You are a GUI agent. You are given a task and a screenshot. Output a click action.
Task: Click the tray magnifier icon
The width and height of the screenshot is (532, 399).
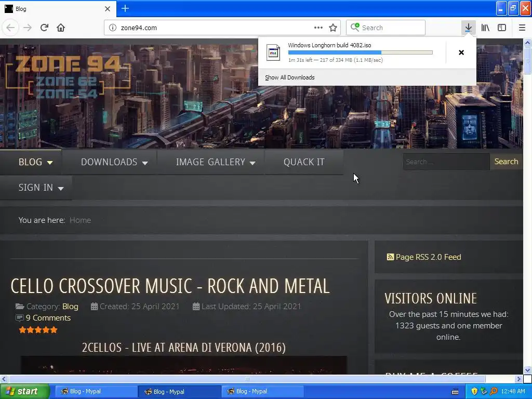pos(494,391)
